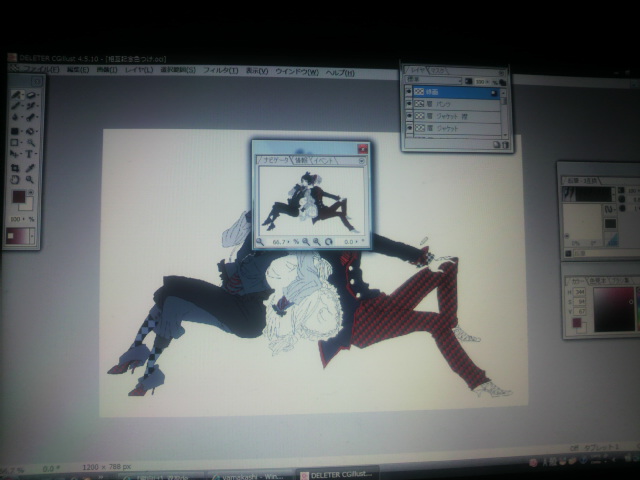Select the paint bucket fill tool
This screenshot has height=480, width=640.
pyautogui.click(x=30, y=131)
